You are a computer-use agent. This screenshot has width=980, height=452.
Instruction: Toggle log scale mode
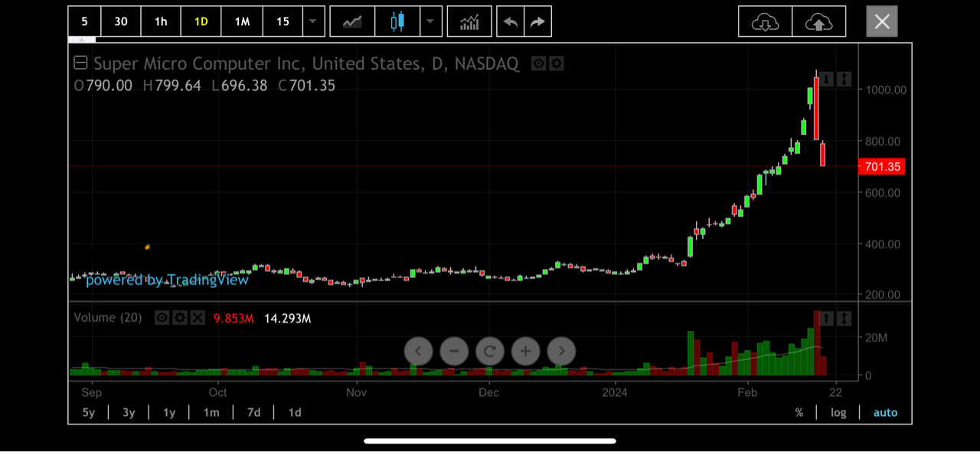point(839,412)
